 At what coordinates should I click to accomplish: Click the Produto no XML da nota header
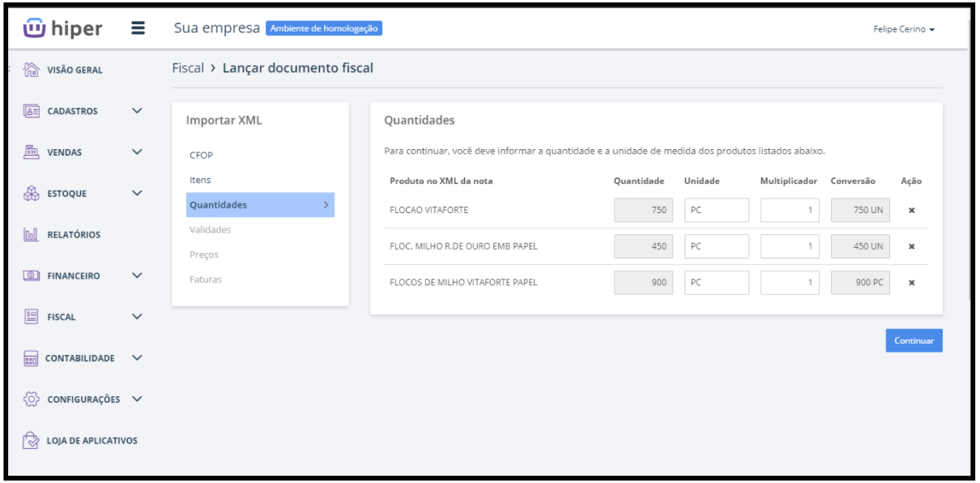[441, 181]
